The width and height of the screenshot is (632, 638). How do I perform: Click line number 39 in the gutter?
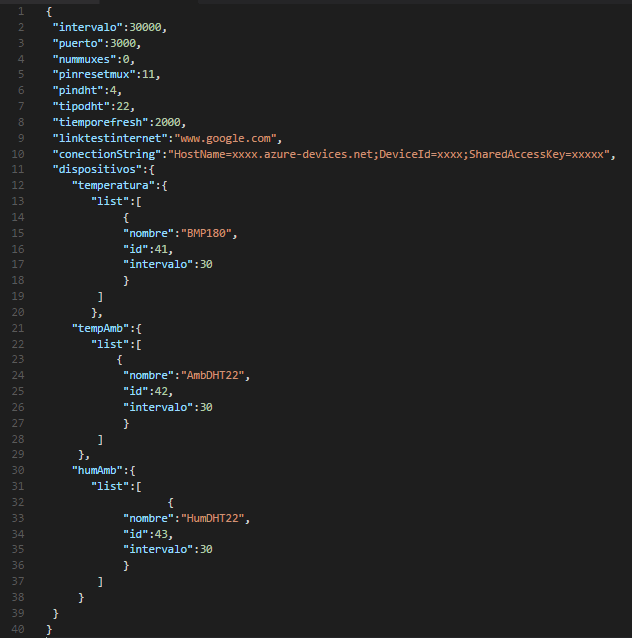[x=18, y=613]
